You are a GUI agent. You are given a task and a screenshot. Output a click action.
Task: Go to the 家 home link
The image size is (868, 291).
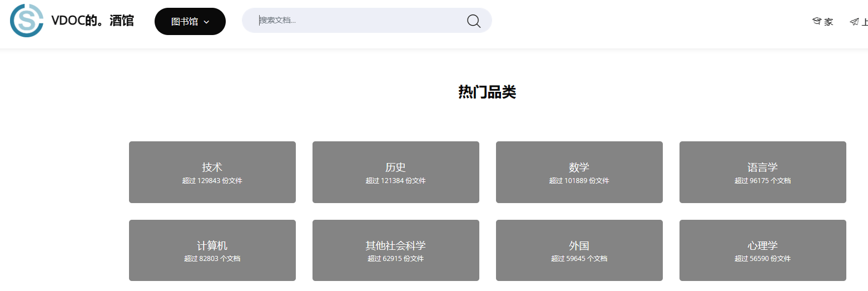(x=829, y=22)
